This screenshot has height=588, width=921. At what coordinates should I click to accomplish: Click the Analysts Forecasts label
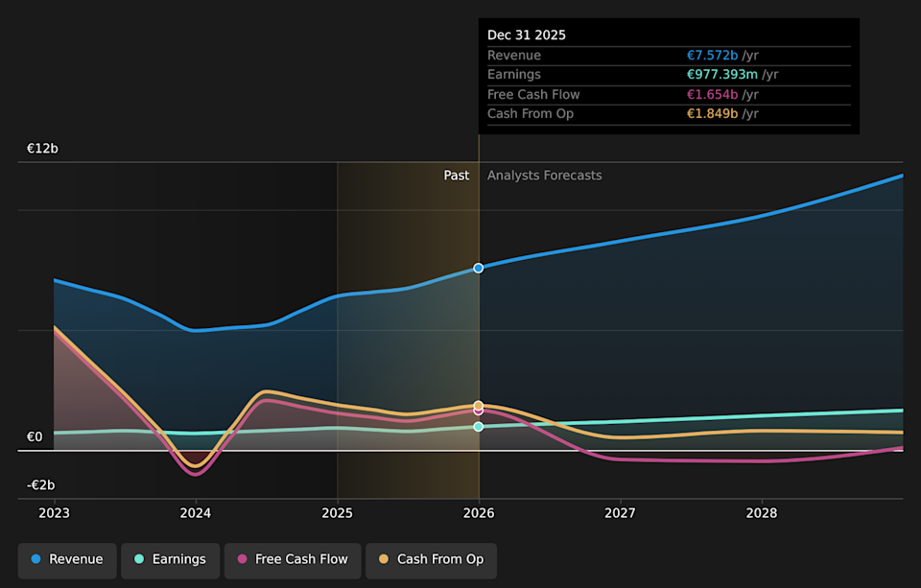(545, 176)
